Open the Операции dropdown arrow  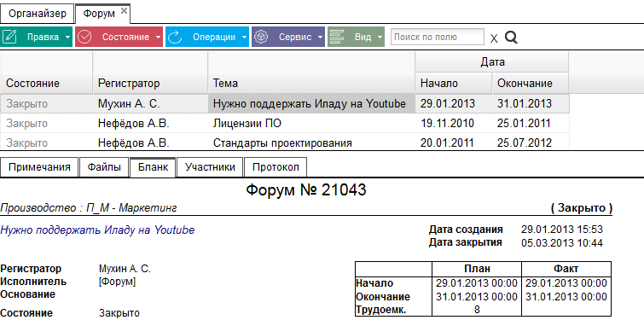tap(244, 37)
